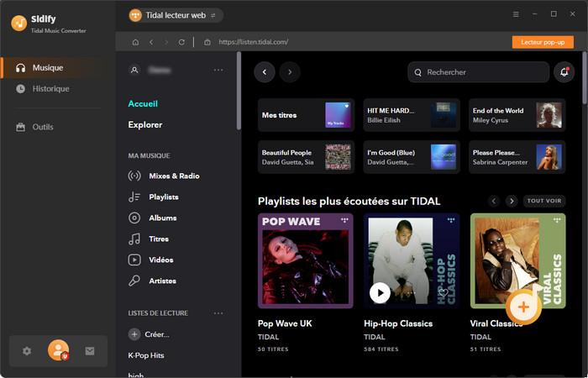588x378 pixels.
Task: Select Mixes & Radio in sidebar
Action: coord(174,176)
